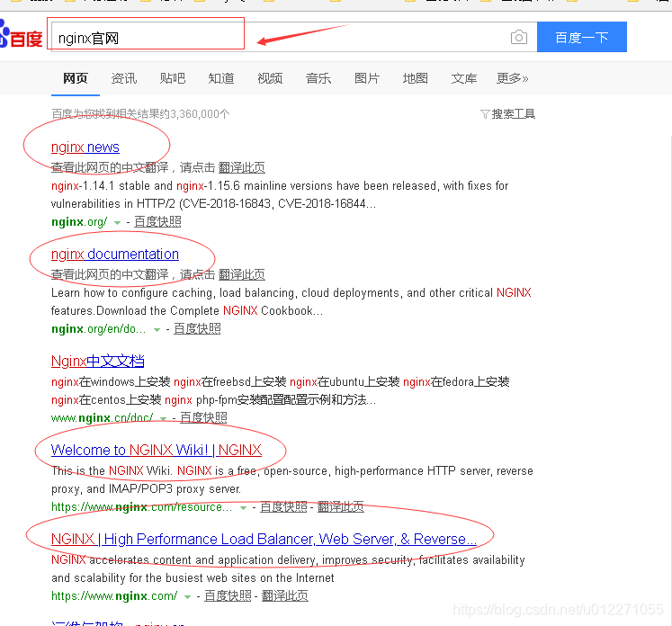Click 翻译此页 under nginx news
The width and height of the screenshot is (672, 626).
click(242, 167)
